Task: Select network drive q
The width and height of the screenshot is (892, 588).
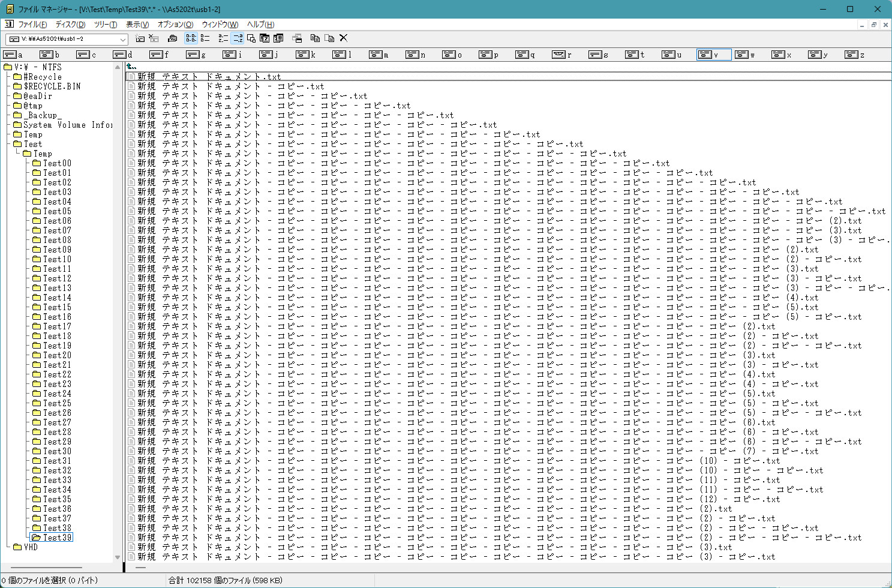Action: point(525,55)
